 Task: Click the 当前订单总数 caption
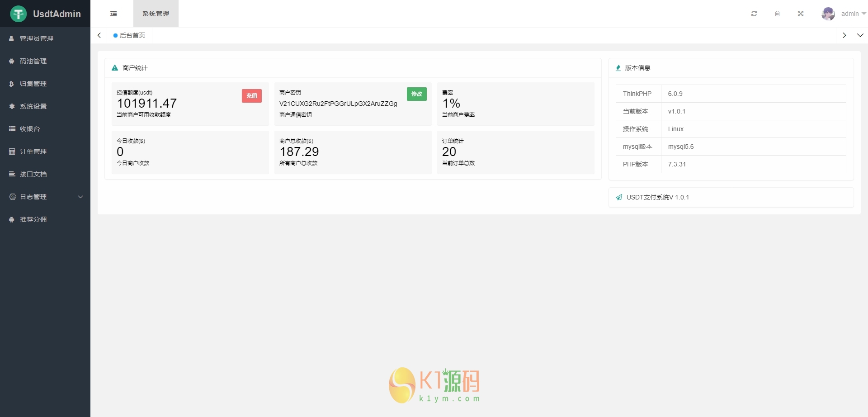[458, 163]
